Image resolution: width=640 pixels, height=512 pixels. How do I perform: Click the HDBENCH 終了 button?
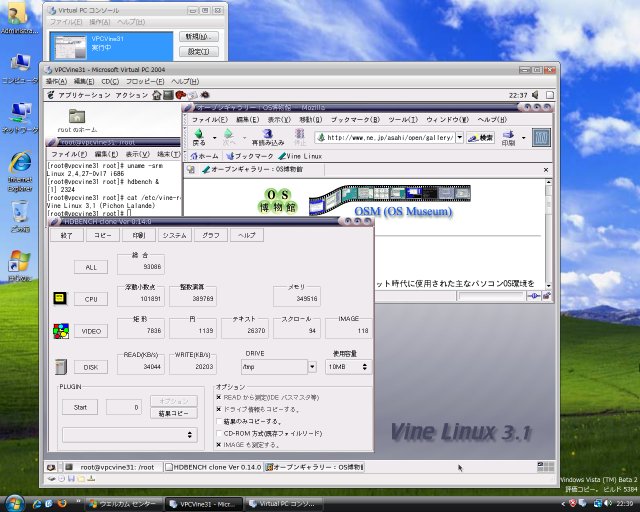67,235
